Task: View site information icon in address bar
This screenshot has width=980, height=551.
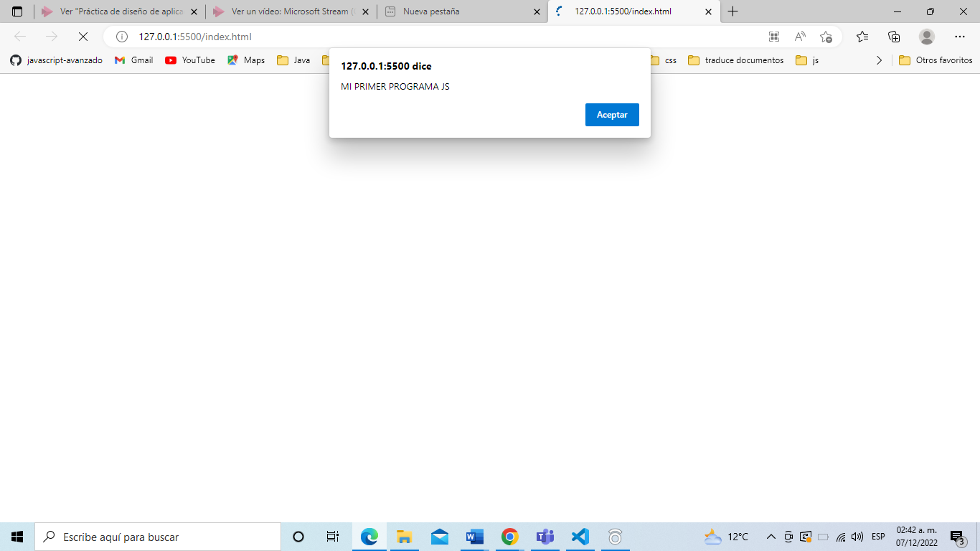Action: pos(122,37)
